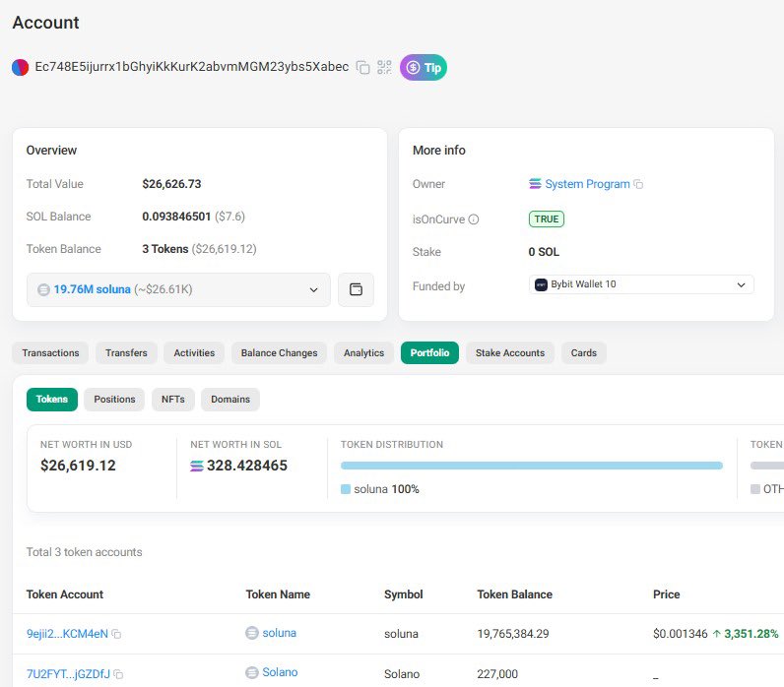Select the Positions sub-tab
This screenshot has height=687, width=784.
point(114,400)
